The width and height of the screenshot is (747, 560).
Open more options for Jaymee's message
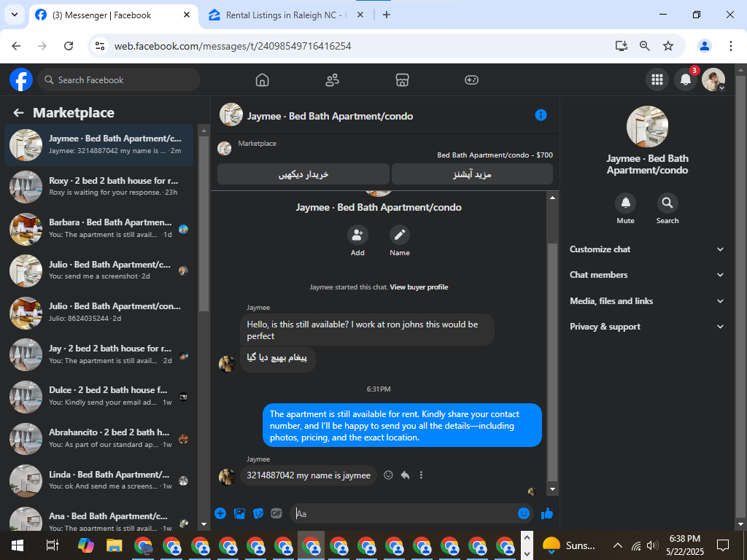[421, 475]
